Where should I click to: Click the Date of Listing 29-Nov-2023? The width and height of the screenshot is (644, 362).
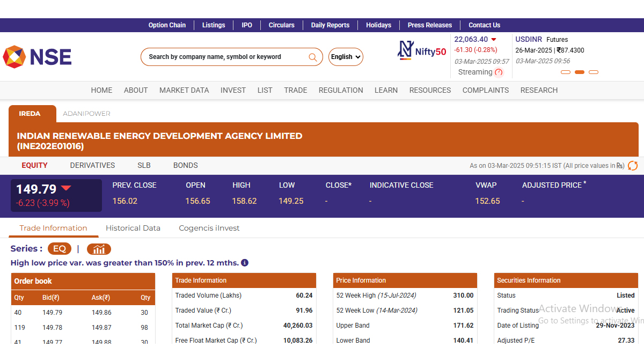[615, 326]
